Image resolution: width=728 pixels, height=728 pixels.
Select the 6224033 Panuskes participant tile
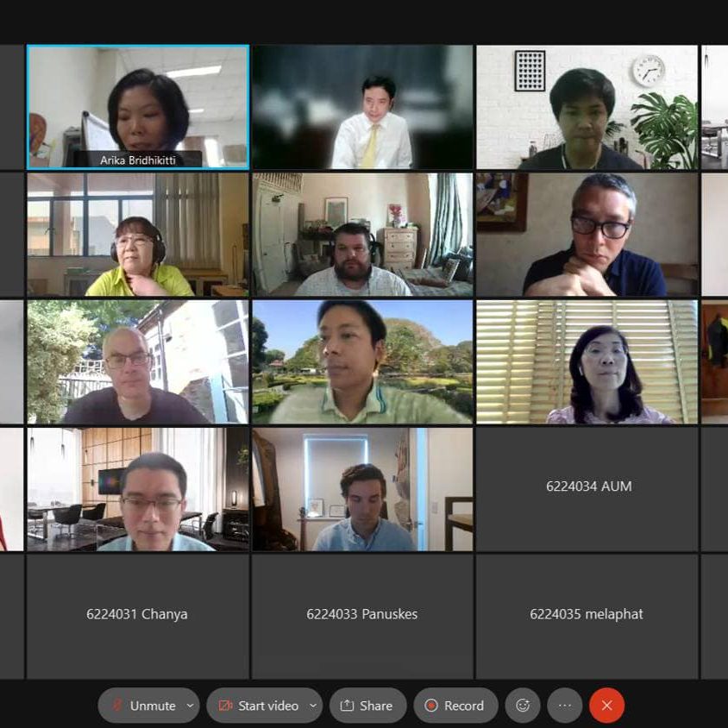pyautogui.click(x=362, y=616)
